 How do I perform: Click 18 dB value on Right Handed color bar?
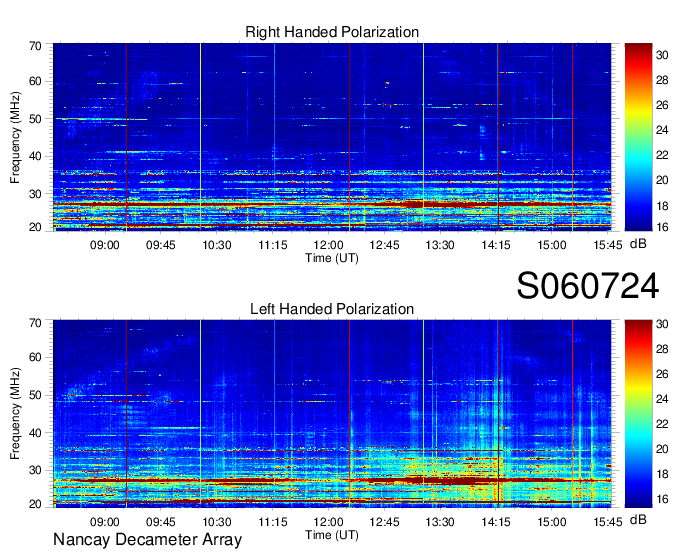pos(662,206)
